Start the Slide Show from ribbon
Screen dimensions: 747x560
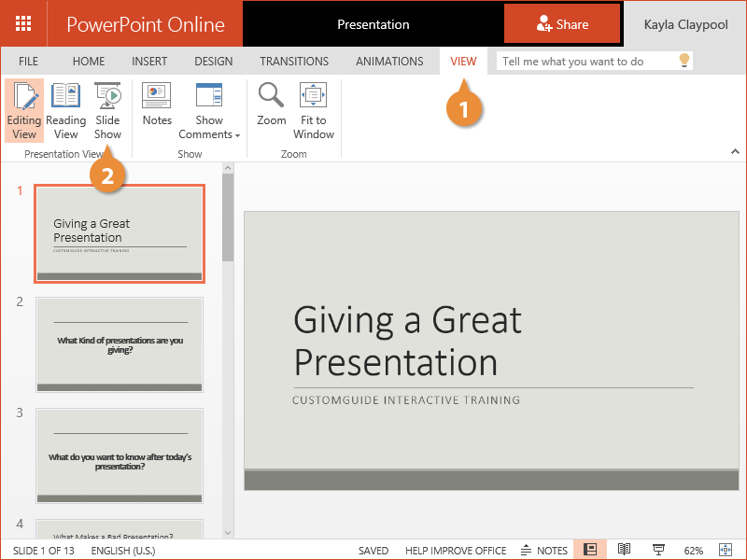pyautogui.click(x=107, y=110)
